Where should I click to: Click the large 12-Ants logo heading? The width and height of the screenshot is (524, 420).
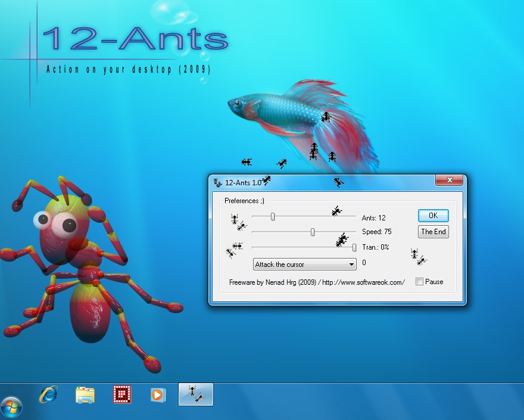[x=135, y=40]
